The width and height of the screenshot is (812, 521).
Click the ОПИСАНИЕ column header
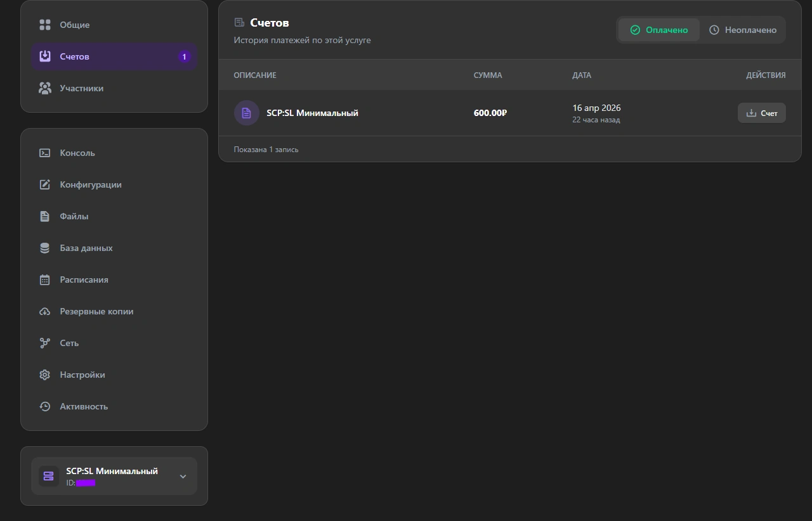point(255,75)
